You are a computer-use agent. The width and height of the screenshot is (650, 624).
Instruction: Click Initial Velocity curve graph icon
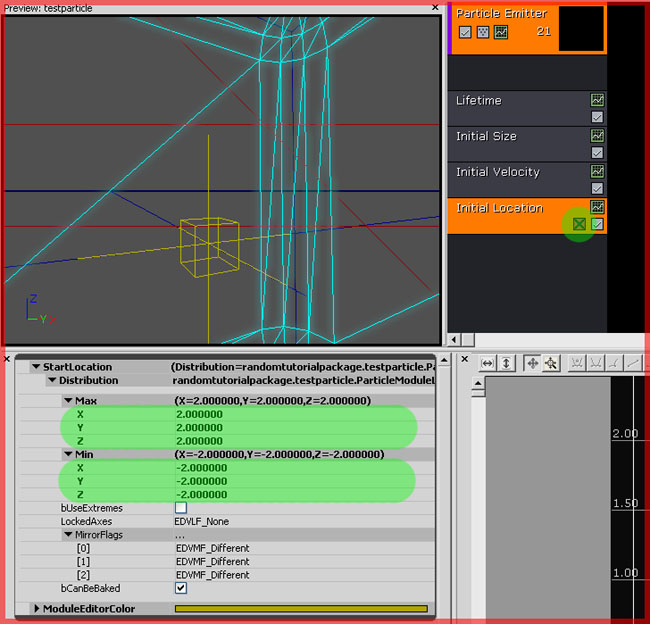tap(597, 172)
